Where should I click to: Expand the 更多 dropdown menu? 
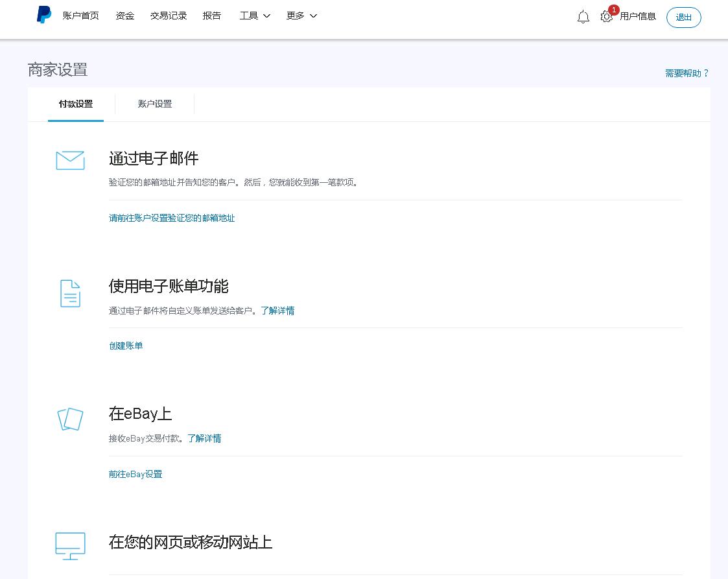pyautogui.click(x=300, y=16)
